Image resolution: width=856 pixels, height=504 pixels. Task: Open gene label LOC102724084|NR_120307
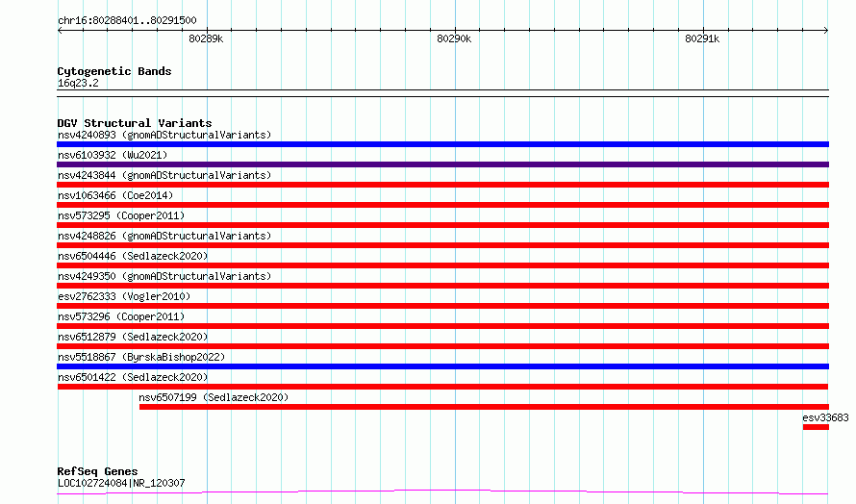(x=121, y=483)
